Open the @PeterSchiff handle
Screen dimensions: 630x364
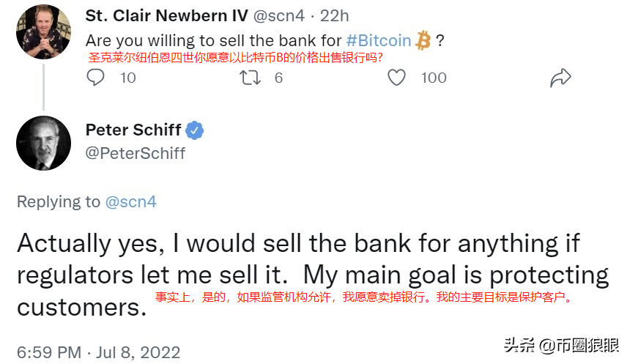tap(136, 153)
